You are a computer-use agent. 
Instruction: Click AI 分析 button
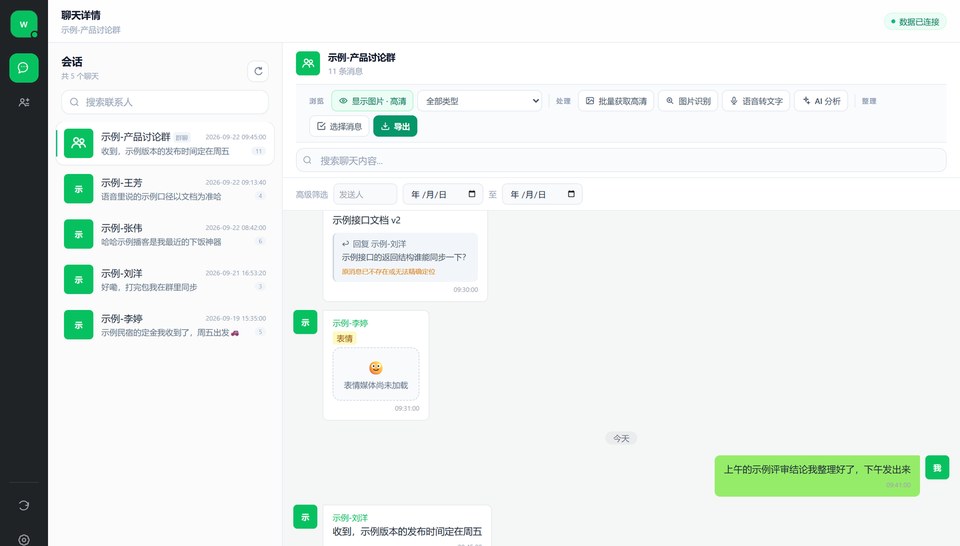[821, 101]
